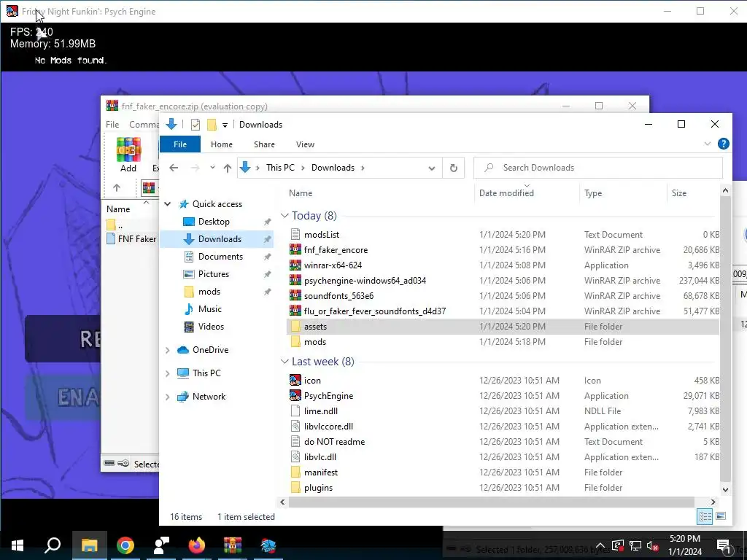Click the network tray icon
Viewport: 747px width, 560px height.
coord(635,545)
